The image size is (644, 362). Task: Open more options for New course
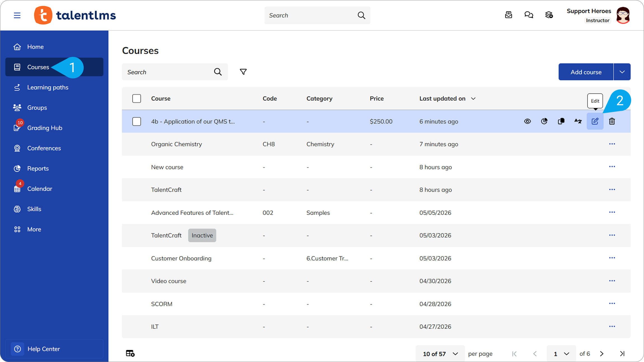point(612,167)
